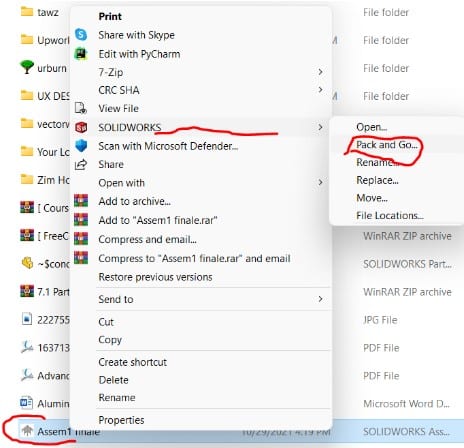
Task: Choose View File
Action: pyautogui.click(x=118, y=108)
